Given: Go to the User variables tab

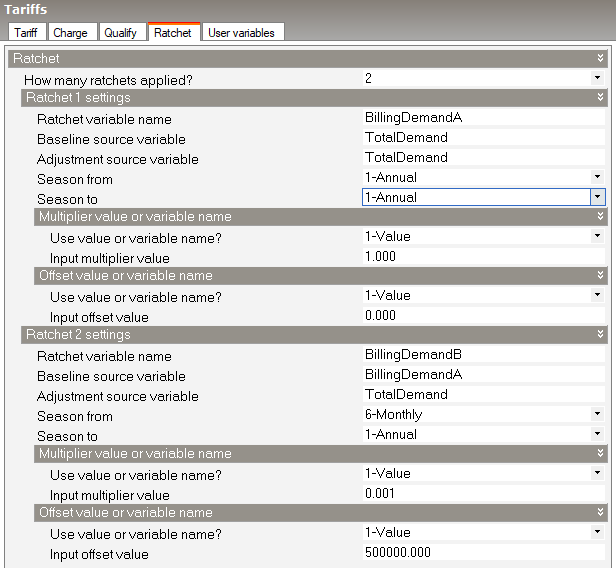Looking at the screenshot, I should point(241,33).
